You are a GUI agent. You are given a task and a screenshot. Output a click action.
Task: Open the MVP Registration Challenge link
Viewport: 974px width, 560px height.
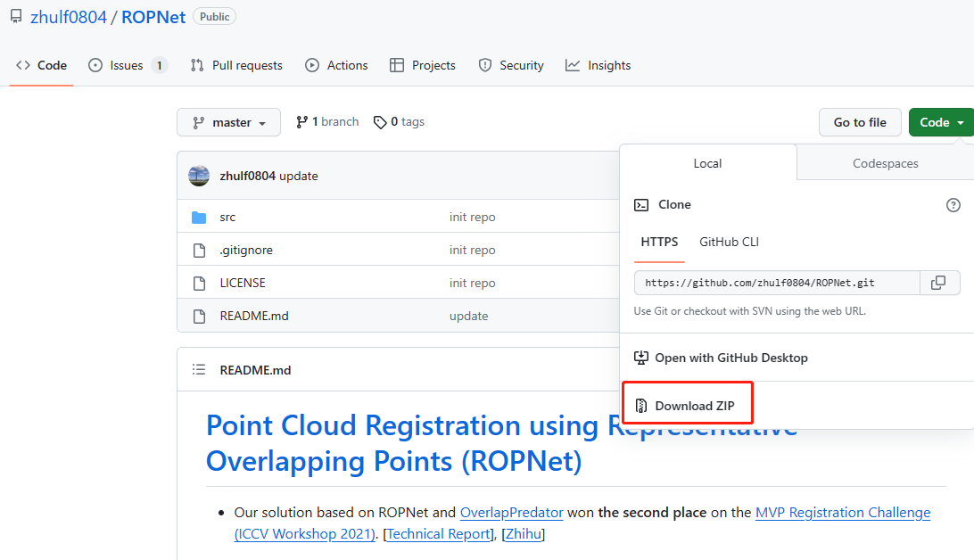point(843,513)
